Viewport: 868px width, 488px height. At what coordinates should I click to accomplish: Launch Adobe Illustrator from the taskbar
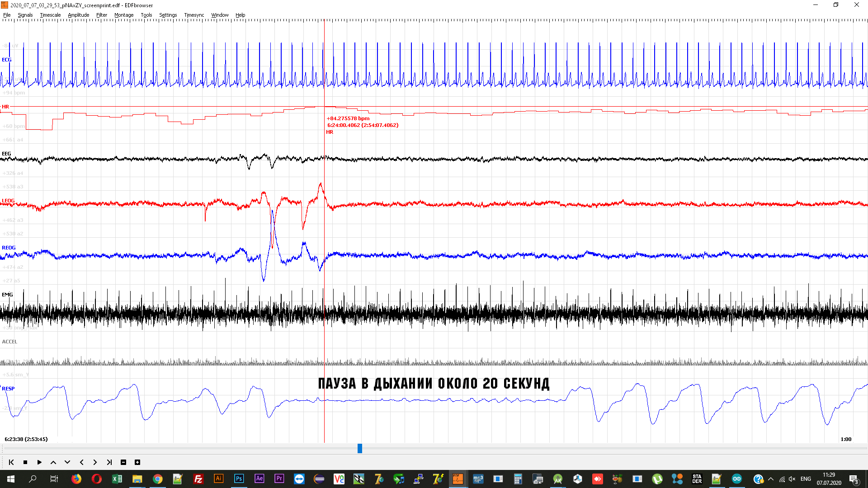(218, 479)
